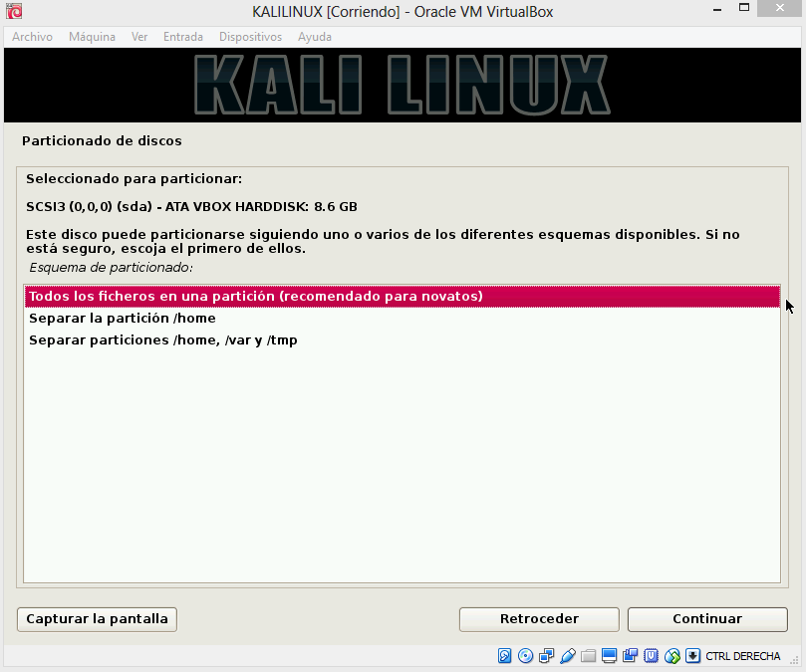Open the Dispositivos menu

pyautogui.click(x=250, y=37)
